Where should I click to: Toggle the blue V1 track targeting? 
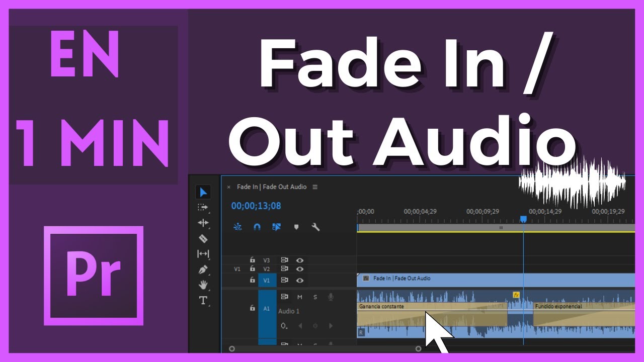[x=267, y=280]
